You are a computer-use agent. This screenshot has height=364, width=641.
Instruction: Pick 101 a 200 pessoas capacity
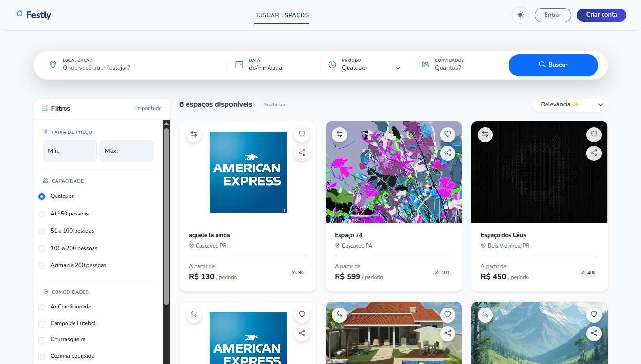[x=42, y=249]
